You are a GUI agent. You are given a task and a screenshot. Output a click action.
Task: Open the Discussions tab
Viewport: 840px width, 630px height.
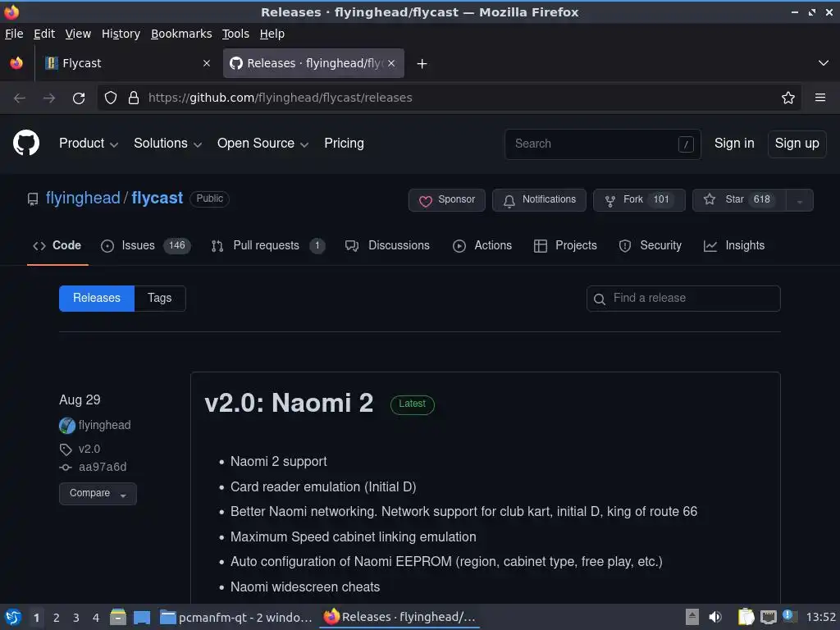(x=387, y=246)
